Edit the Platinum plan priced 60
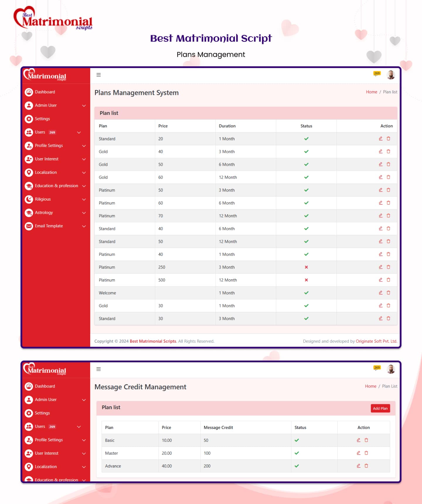 click(380, 203)
